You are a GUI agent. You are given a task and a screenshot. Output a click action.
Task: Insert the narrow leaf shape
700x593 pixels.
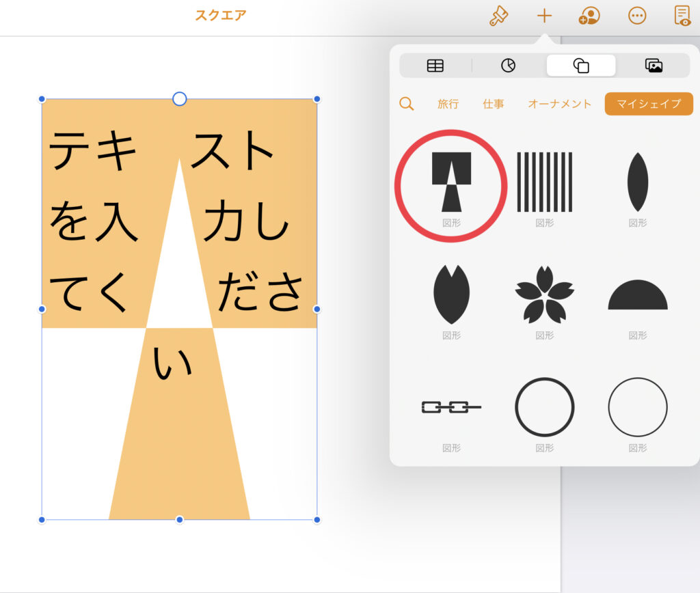click(x=638, y=182)
